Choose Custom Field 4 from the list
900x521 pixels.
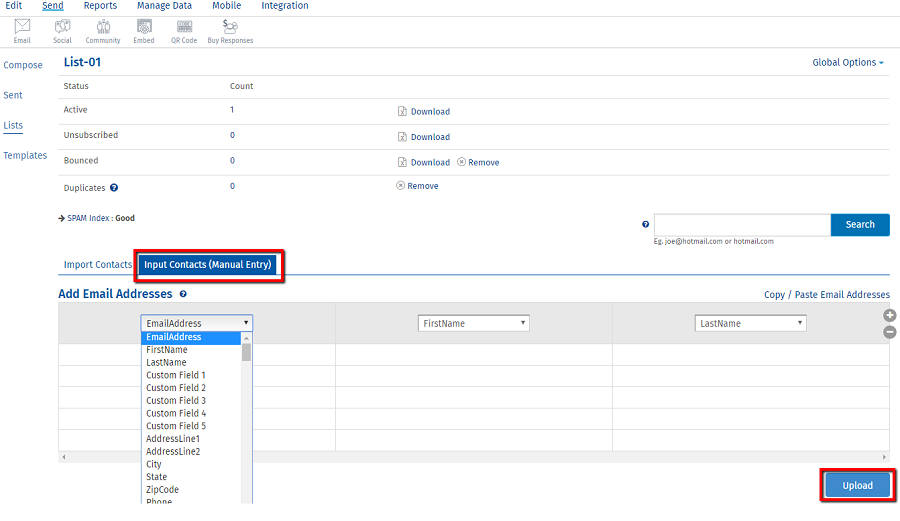pos(191,413)
